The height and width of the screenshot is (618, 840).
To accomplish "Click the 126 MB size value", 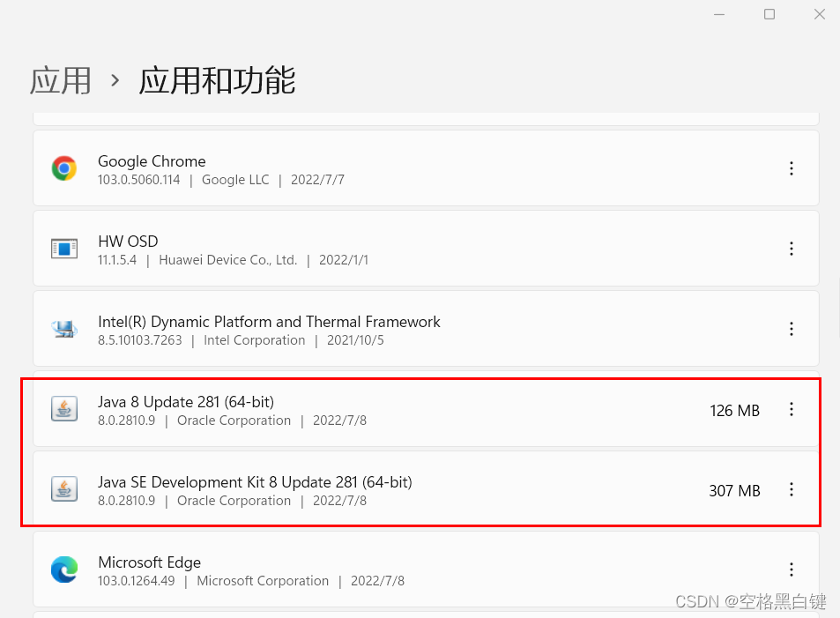I will tap(734, 411).
